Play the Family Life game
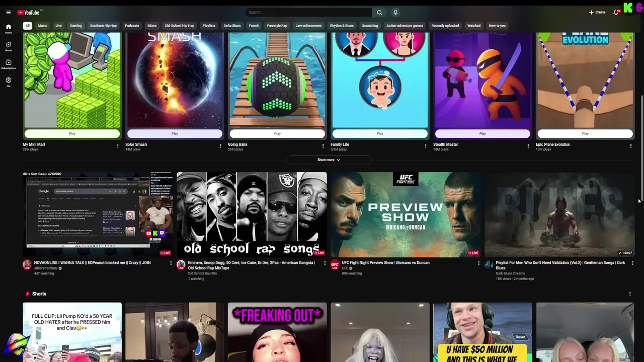 tap(380, 134)
